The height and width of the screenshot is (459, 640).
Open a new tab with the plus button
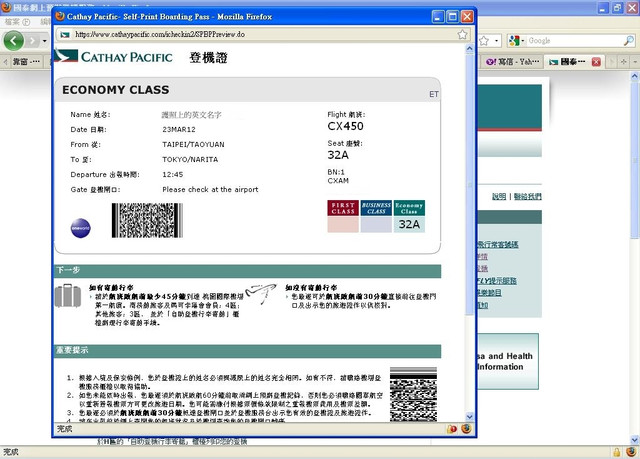point(623,62)
